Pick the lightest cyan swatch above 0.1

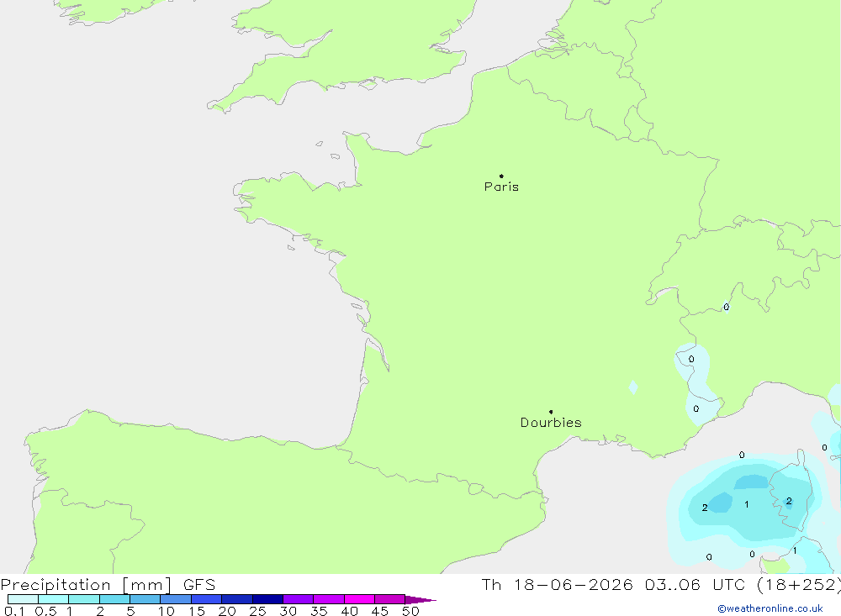click(x=23, y=599)
